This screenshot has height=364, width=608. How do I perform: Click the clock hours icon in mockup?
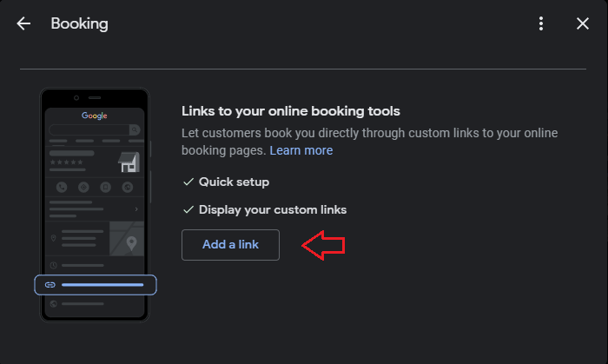click(x=54, y=266)
